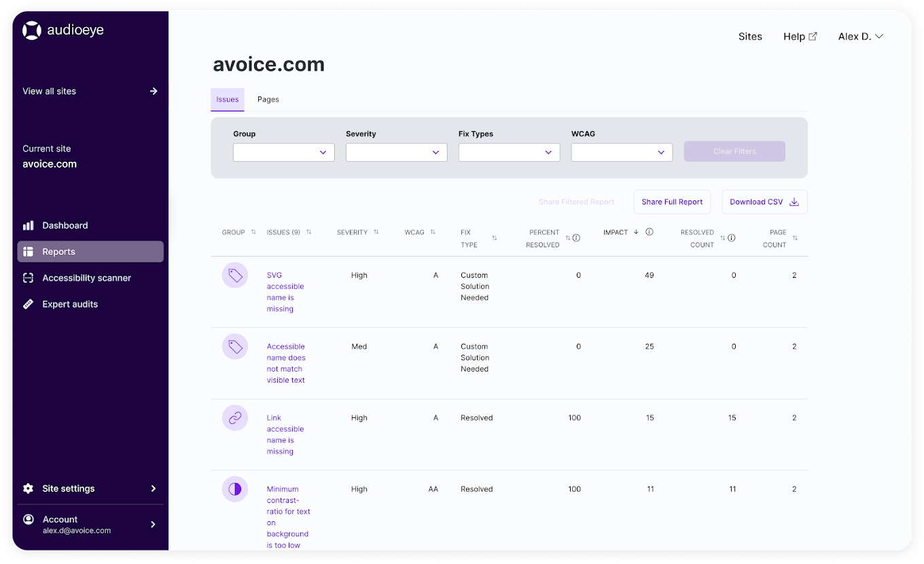The height and width of the screenshot is (564, 924).
Task: Click the tag icon for SVG accessible name row
Action: click(x=235, y=275)
